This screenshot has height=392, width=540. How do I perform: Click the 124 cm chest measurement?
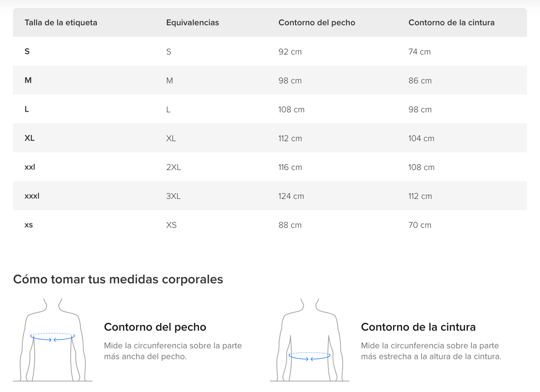coord(291,196)
